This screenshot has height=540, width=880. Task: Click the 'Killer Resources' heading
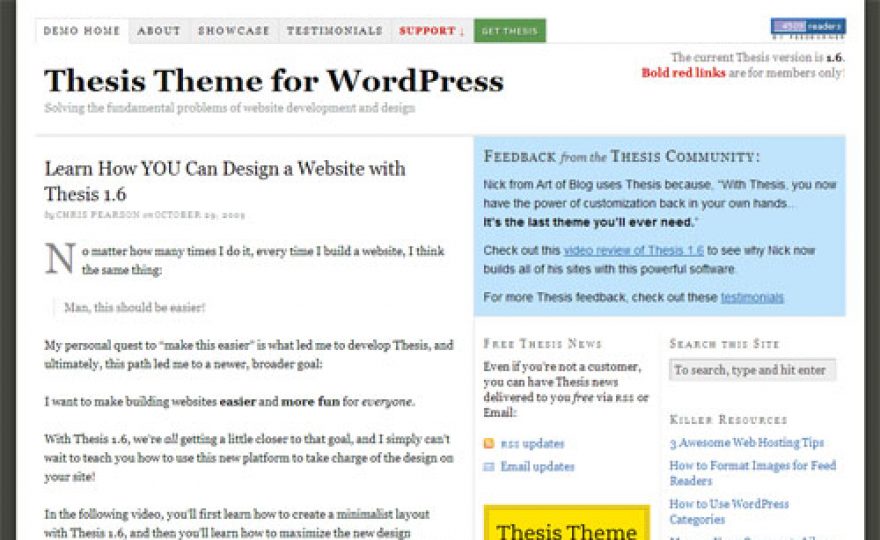coord(728,420)
